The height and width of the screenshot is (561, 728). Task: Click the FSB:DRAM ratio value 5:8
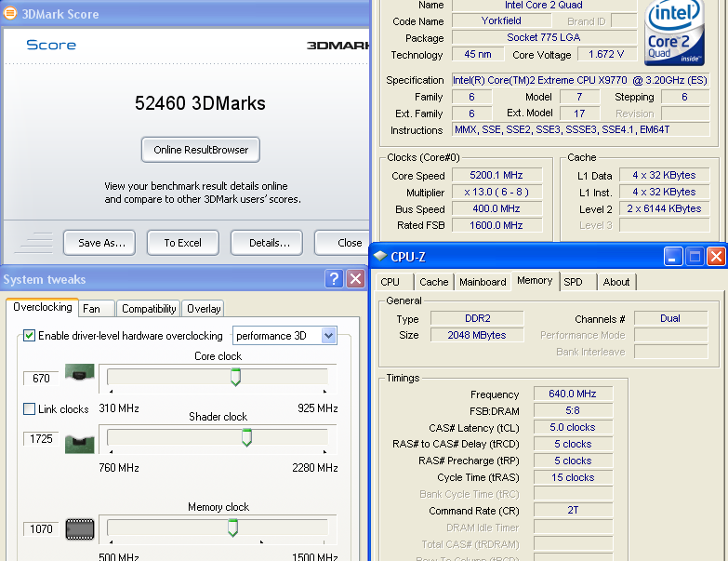pos(573,410)
